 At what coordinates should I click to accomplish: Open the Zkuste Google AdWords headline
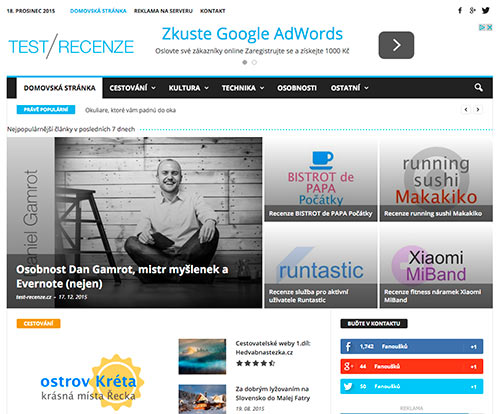pyautogui.click(x=252, y=34)
